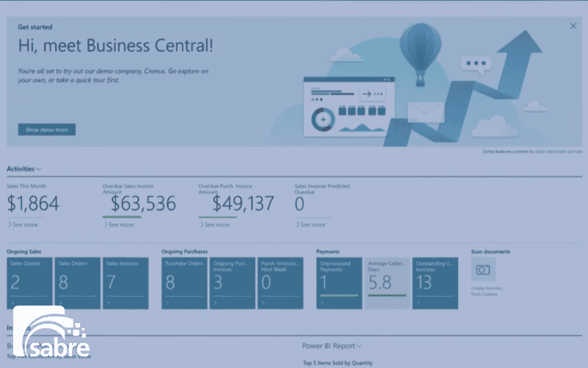588x368 pixels.
Task: Click the Create Incoming from Camera label
Action: tap(487, 291)
